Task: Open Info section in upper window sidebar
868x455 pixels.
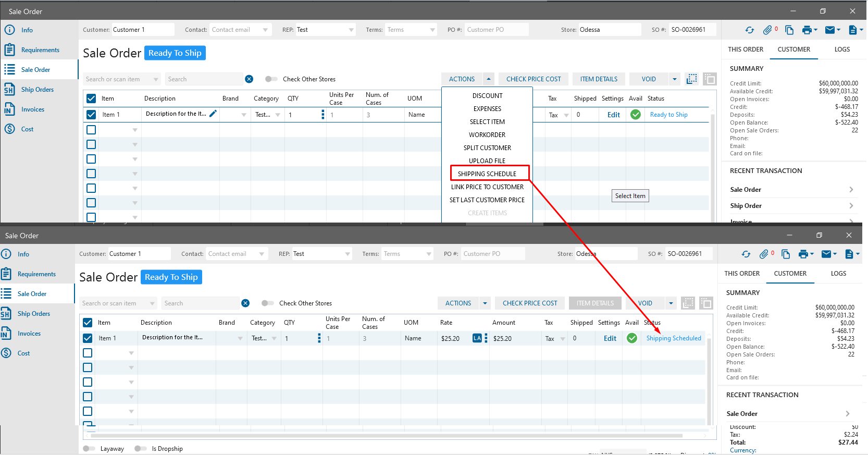Action: click(x=27, y=30)
